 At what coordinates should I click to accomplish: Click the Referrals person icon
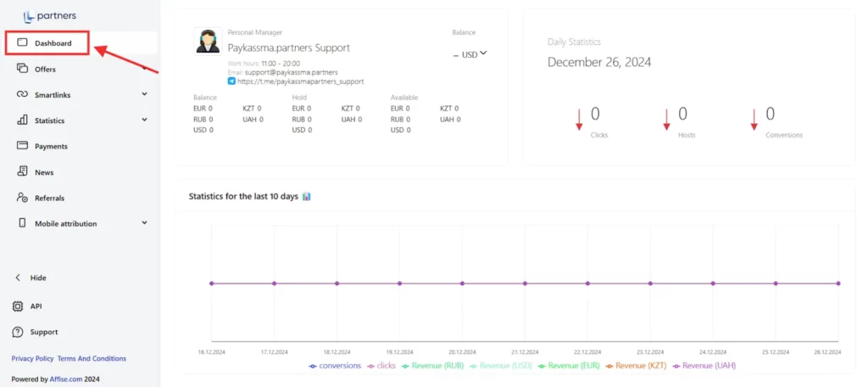tap(22, 198)
